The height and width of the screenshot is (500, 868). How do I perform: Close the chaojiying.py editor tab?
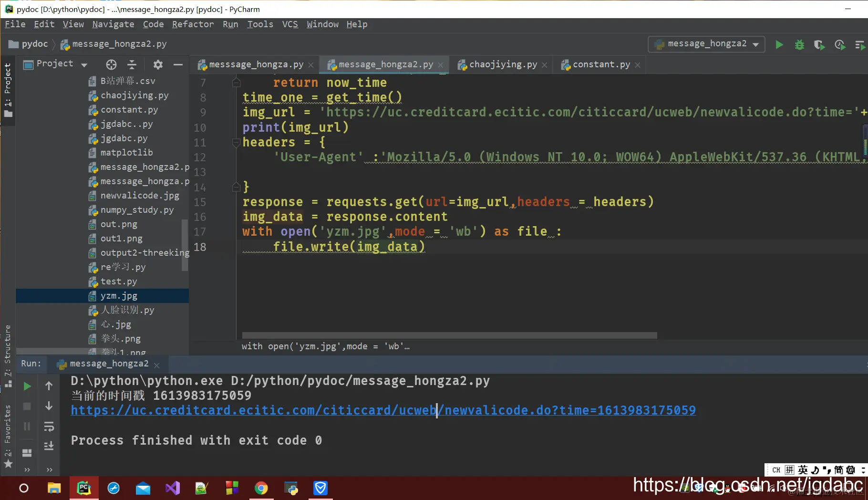[x=545, y=65]
